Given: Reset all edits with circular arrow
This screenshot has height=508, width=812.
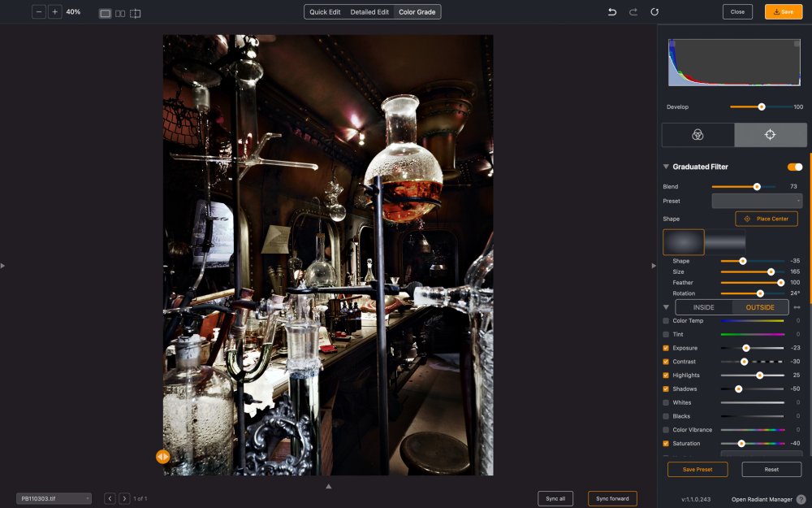Looking at the screenshot, I should click(x=654, y=12).
